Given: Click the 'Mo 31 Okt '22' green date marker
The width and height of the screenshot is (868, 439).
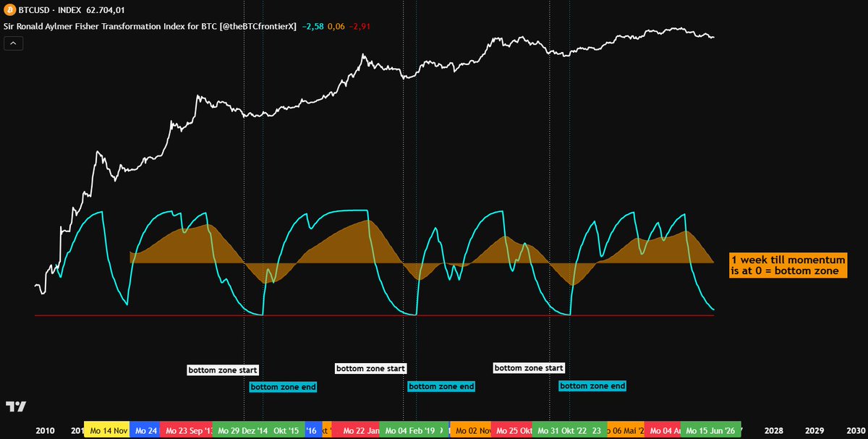Looking at the screenshot, I should coord(561,430).
